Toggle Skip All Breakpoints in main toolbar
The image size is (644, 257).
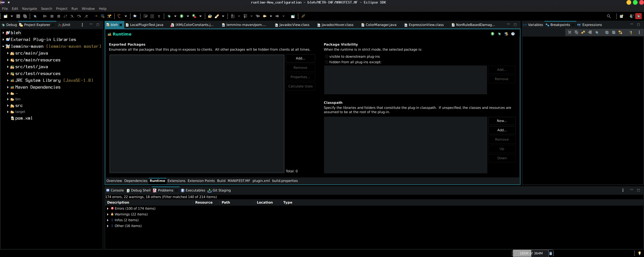[x=35, y=16]
